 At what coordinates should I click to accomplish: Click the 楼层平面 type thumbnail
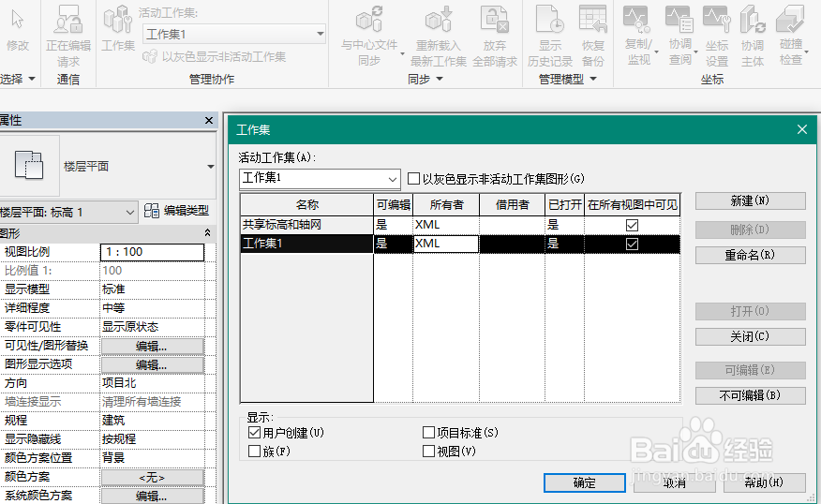point(29,166)
